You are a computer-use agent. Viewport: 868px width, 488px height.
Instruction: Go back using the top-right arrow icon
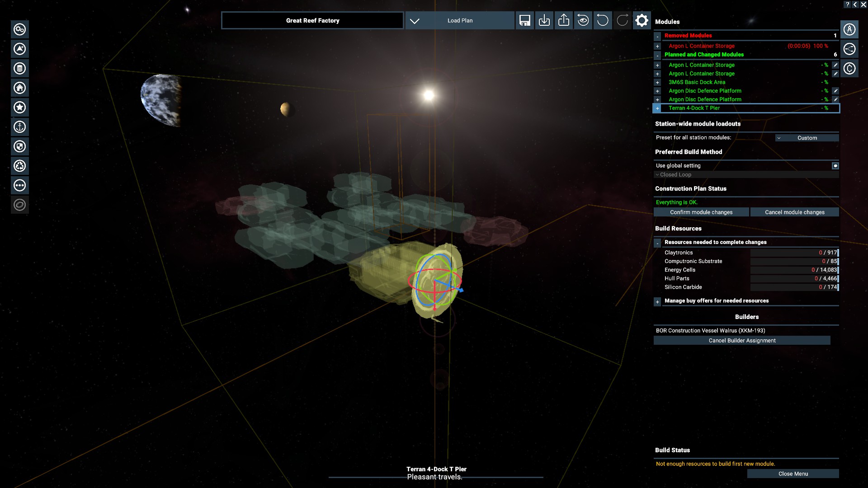[x=855, y=4]
